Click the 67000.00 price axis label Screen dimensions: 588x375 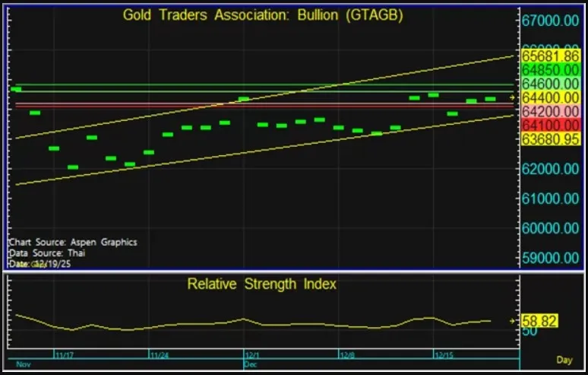(x=550, y=21)
